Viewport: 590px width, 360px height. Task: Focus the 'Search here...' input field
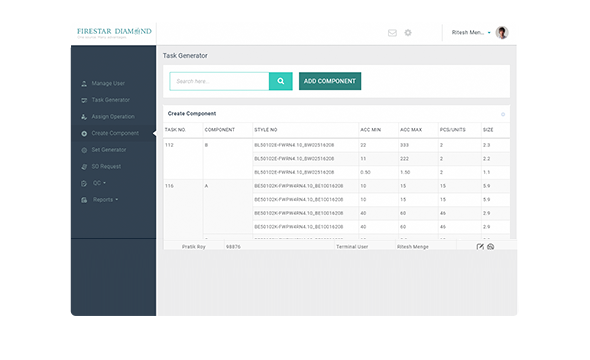pos(219,81)
